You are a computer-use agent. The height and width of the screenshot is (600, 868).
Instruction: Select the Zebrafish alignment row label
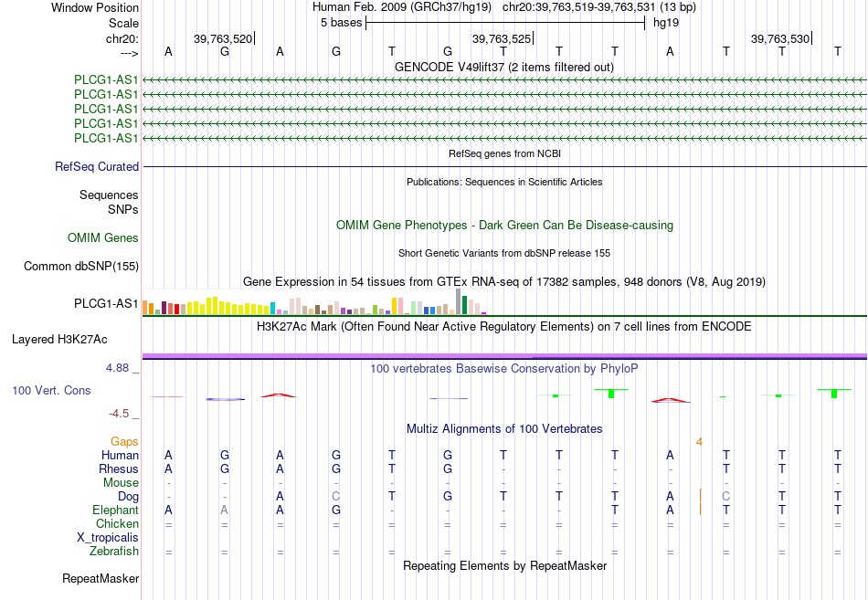pyautogui.click(x=114, y=552)
